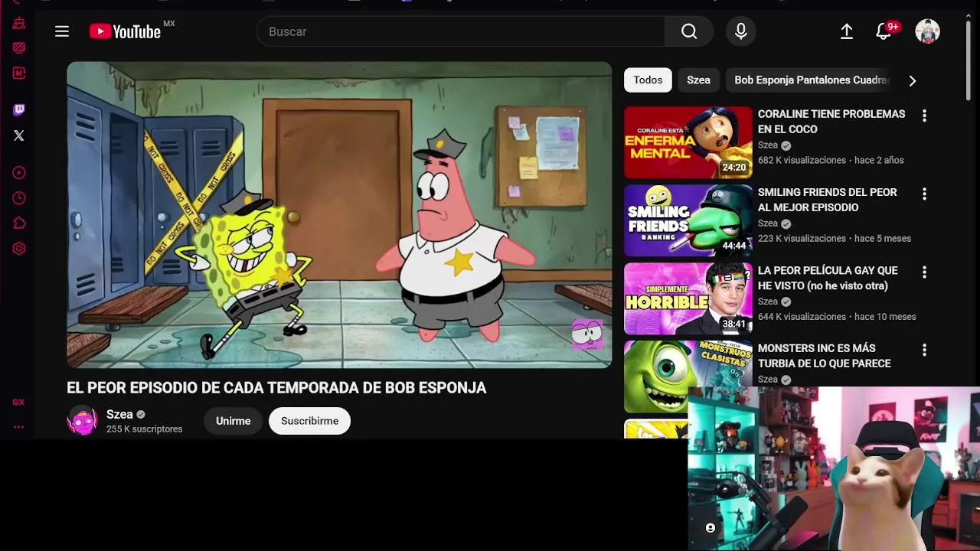
Task: Open the Coraline ENFERMA MENTAL thumbnail
Action: pyautogui.click(x=688, y=142)
